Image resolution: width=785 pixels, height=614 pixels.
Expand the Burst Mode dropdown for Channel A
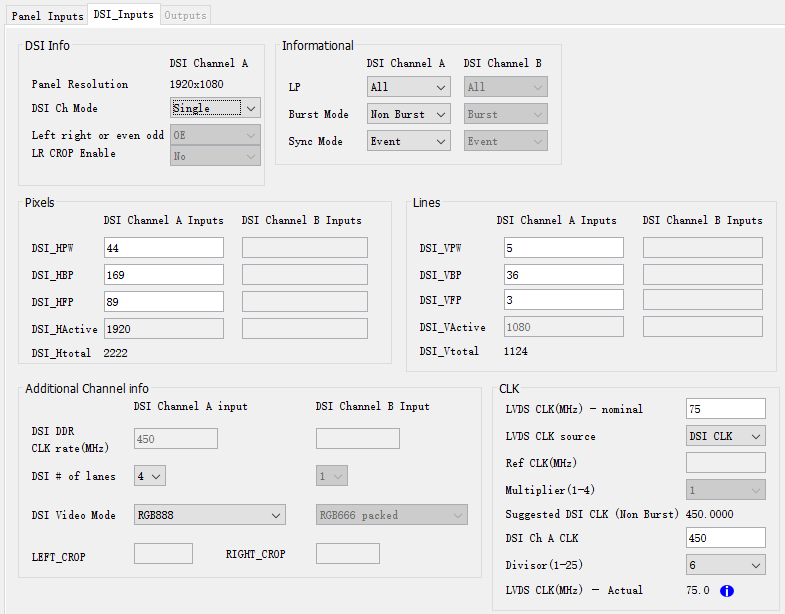point(409,114)
